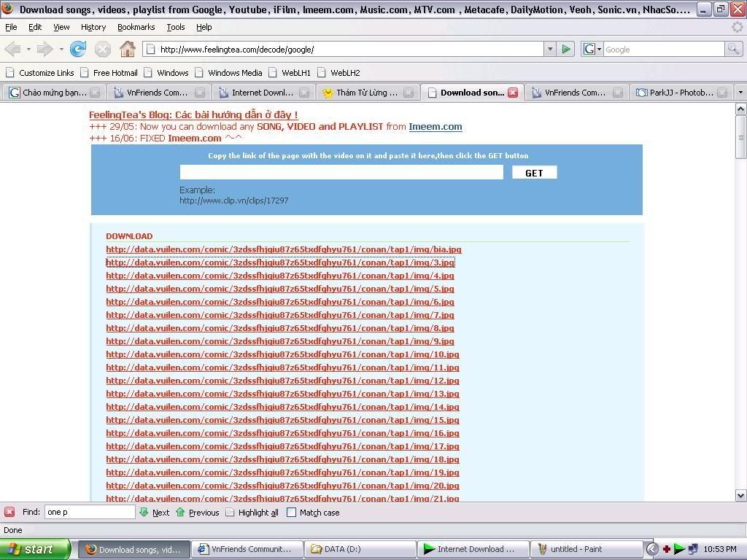Open the Help menu
Screen dimensions: 747x560
point(204,27)
